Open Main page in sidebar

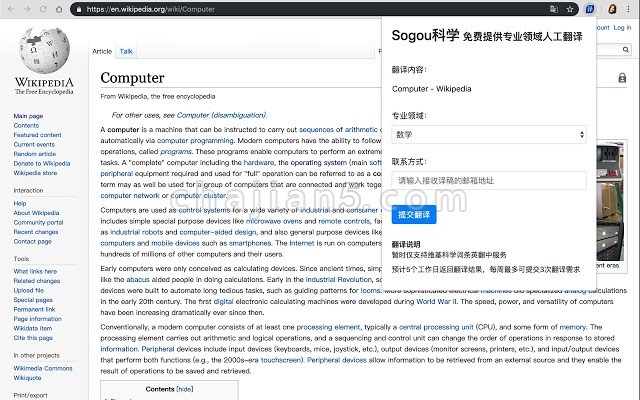click(28, 116)
